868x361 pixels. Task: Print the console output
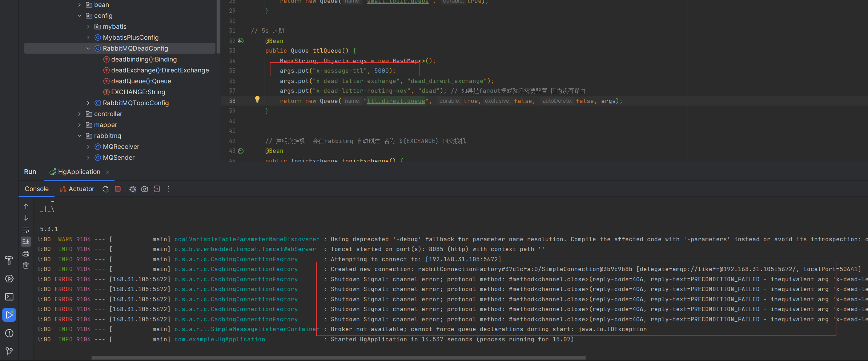pyautogui.click(x=26, y=254)
